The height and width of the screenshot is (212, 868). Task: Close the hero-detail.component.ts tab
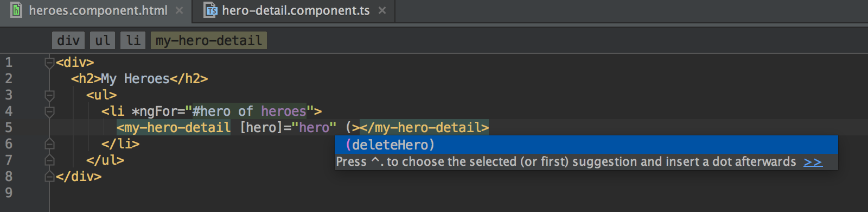click(382, 10)
